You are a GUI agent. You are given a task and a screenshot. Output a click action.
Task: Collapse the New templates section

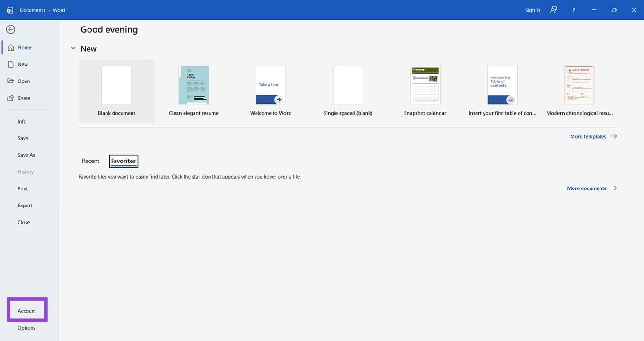tap(73, 48)
